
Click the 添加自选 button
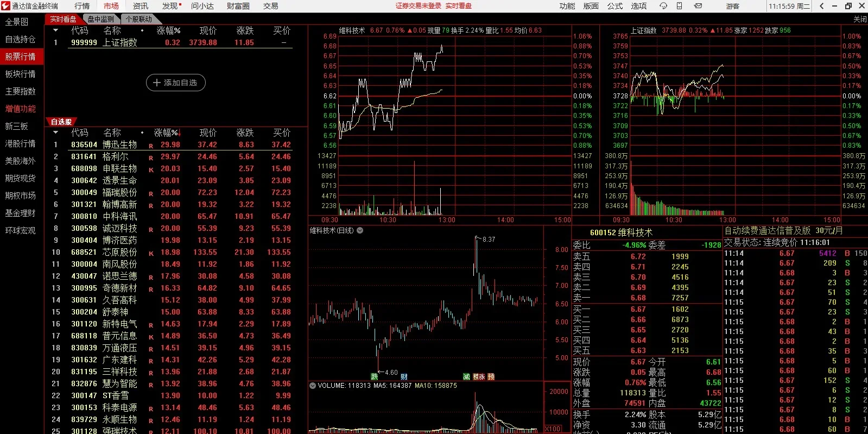coord(175,83)
